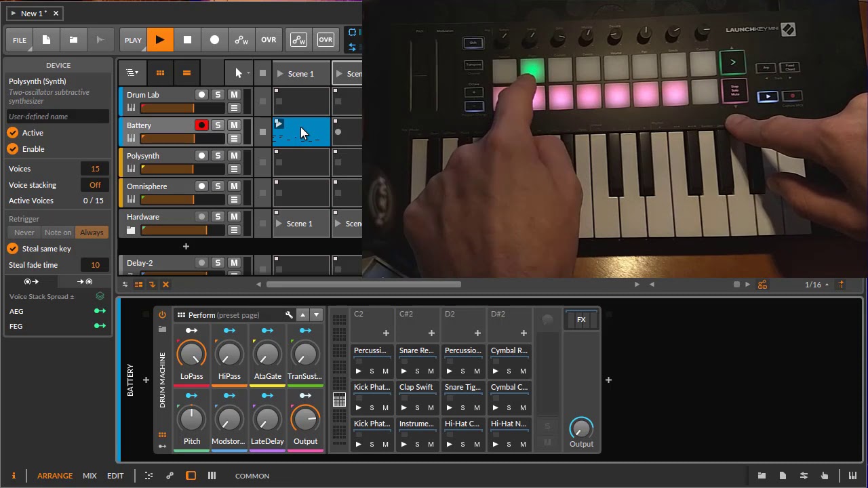Toggle the Active checkbox
Screen dimensions: 868x488
(x=13, y=133)
